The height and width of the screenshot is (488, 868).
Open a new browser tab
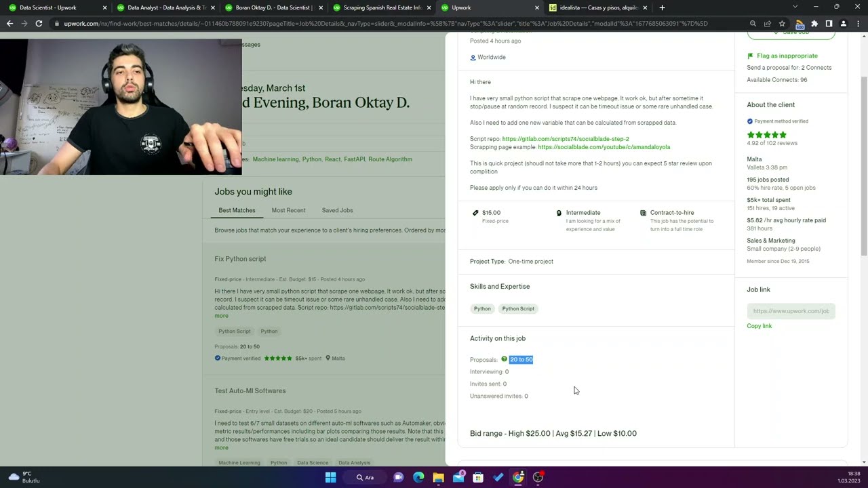point(662,7)
